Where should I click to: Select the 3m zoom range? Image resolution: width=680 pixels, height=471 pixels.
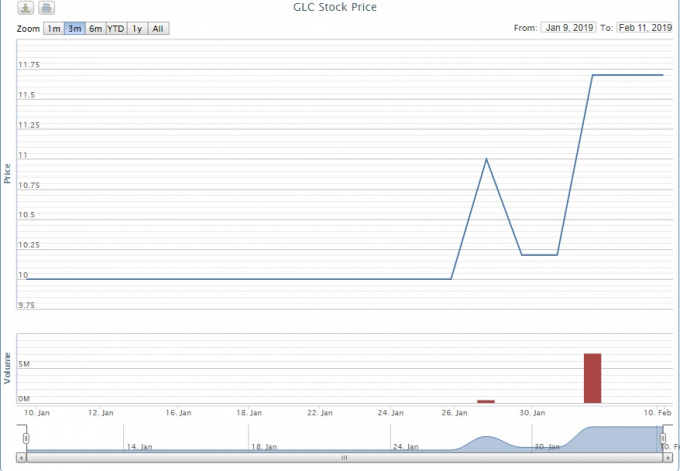point(74,28)
